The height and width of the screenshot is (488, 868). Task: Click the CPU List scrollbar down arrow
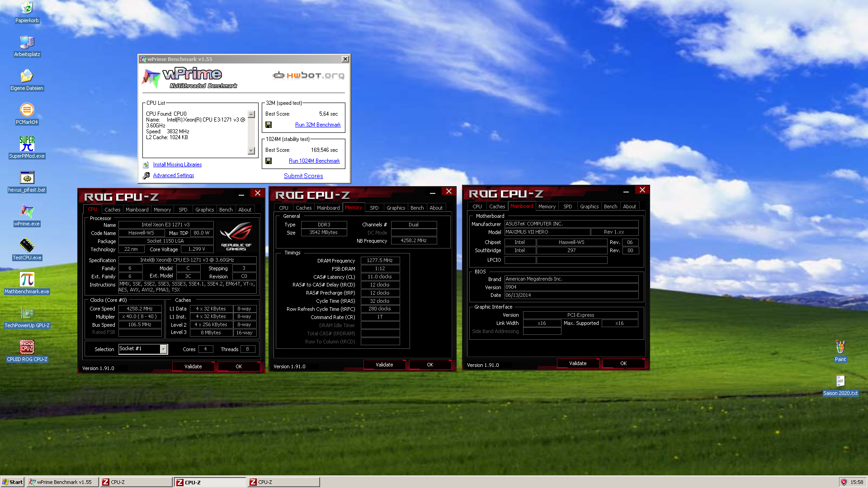[251, 151]
